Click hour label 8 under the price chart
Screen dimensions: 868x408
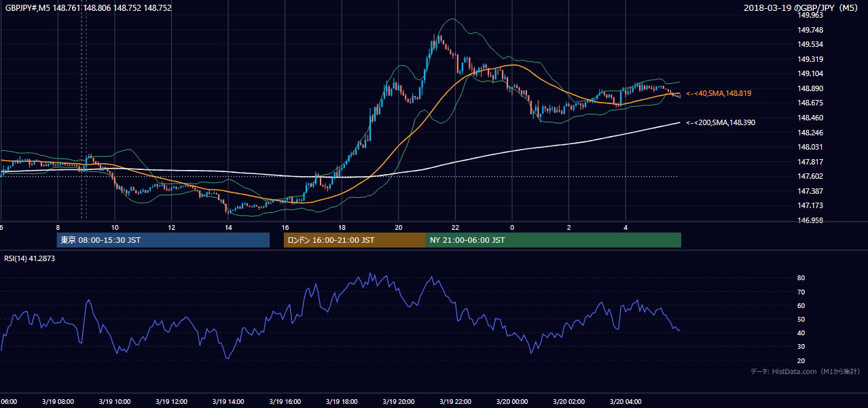coord(58,227)
